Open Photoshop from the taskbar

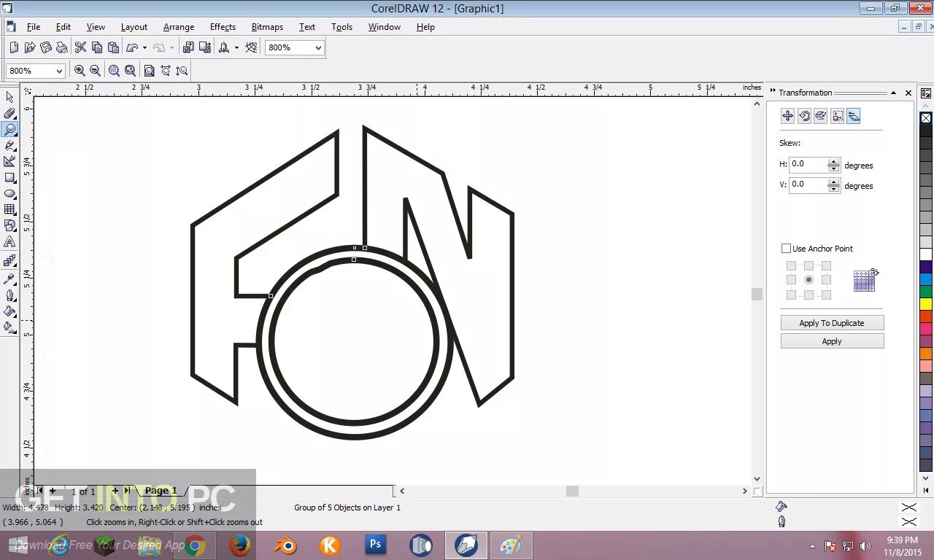pos(376,545)
